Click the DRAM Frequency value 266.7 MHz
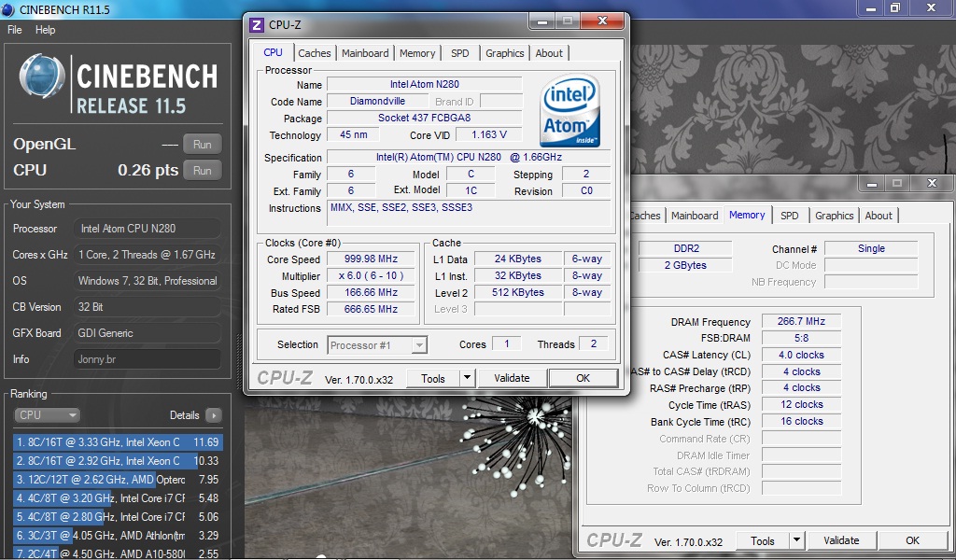Screen dimensions: 956x560 801,321
